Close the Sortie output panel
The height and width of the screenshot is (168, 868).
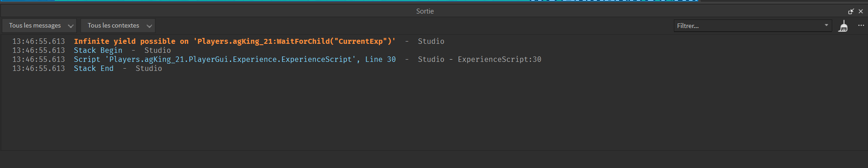point(861,11)
